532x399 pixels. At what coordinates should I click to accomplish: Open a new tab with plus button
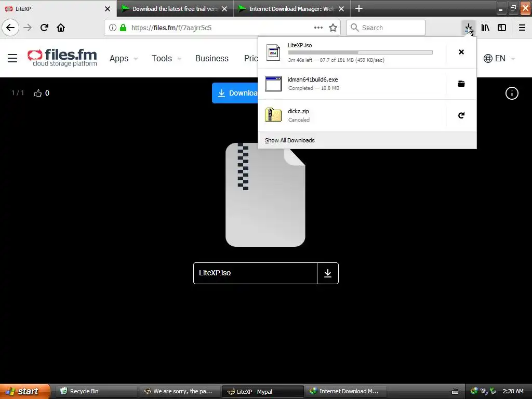[359, 8]
